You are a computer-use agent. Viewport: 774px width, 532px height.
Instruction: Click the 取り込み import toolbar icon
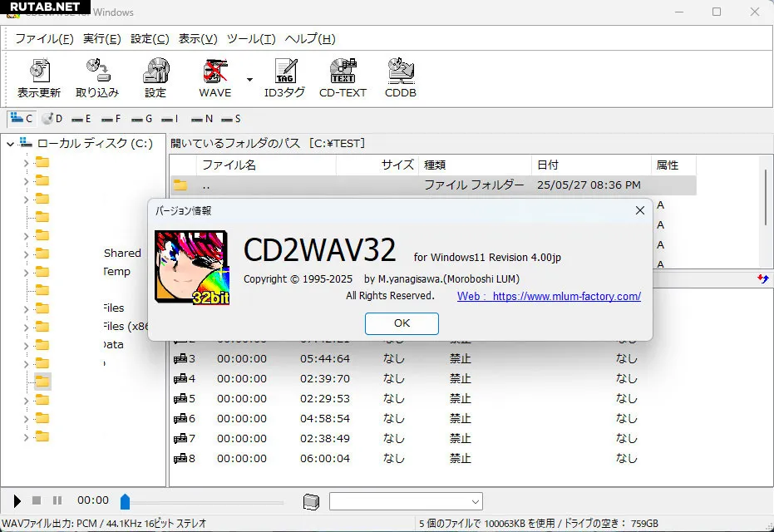[97, 78]
